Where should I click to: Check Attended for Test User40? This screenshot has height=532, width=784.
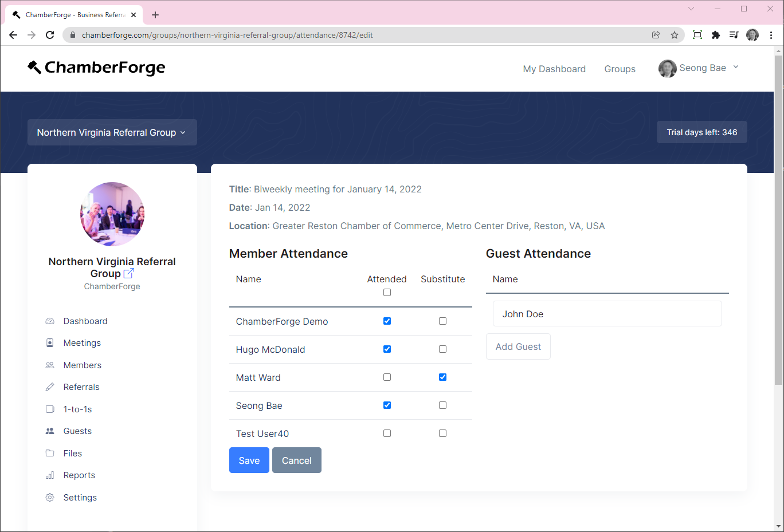[387, 434]
